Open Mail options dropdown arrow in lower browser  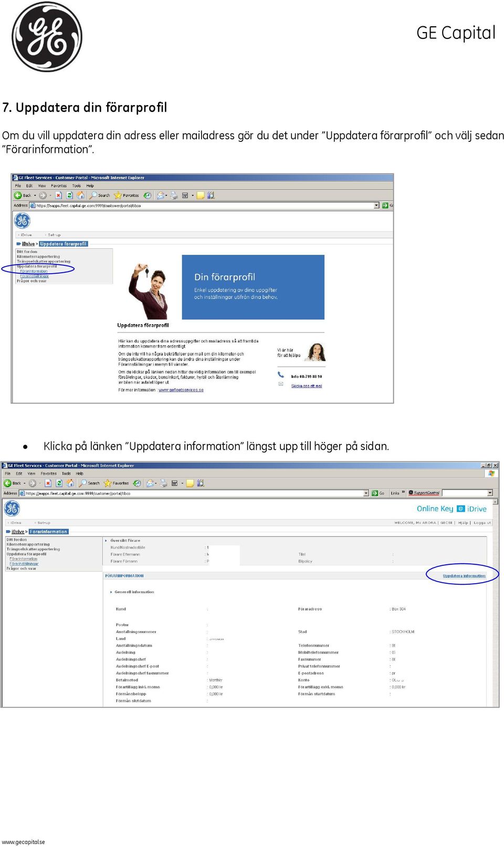(x=156, y=483)
